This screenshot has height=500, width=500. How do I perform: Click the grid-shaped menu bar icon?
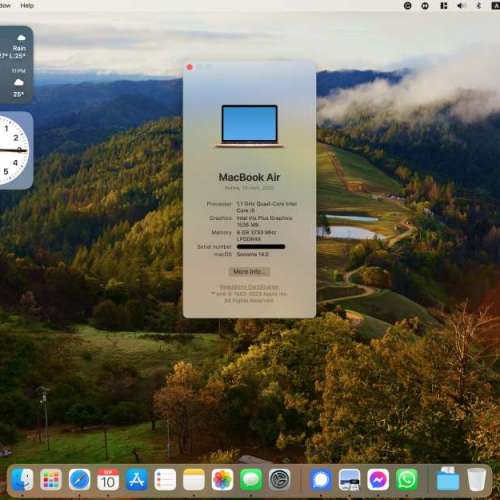tap(443, 5)
